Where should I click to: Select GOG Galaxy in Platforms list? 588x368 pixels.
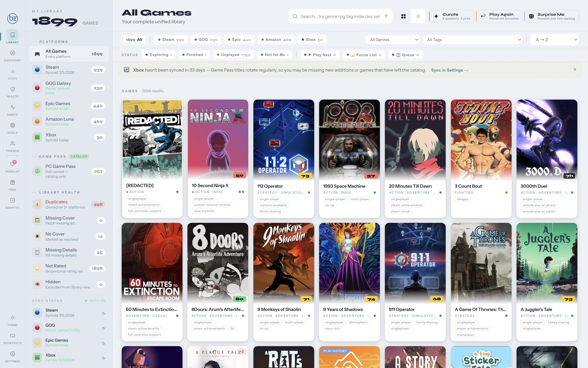(69, 88)
